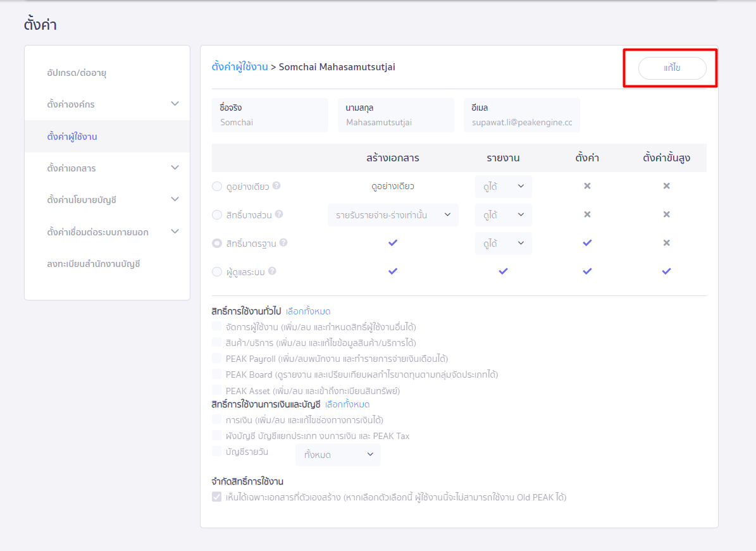This screenshot has width=756, height=551.
Task: Click help icon next to ดูอย่างเดียว
Action: pos(276,186)
